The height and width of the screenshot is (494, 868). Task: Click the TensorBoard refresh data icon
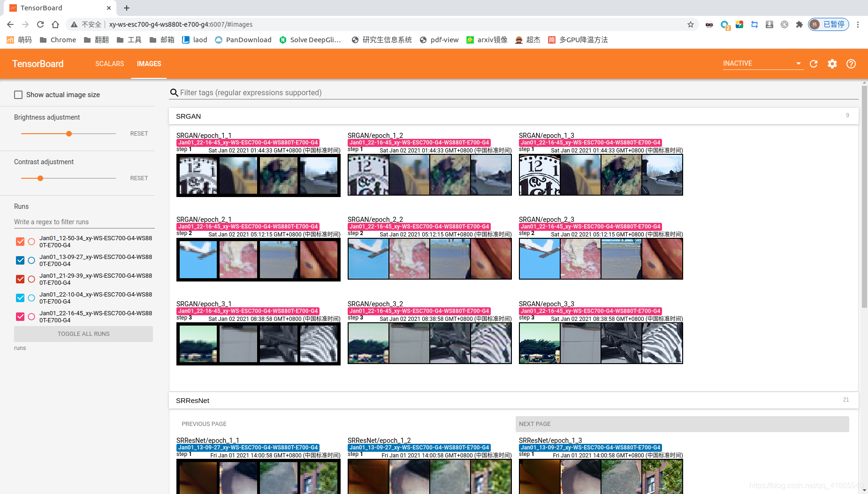[x=813, y=64]
